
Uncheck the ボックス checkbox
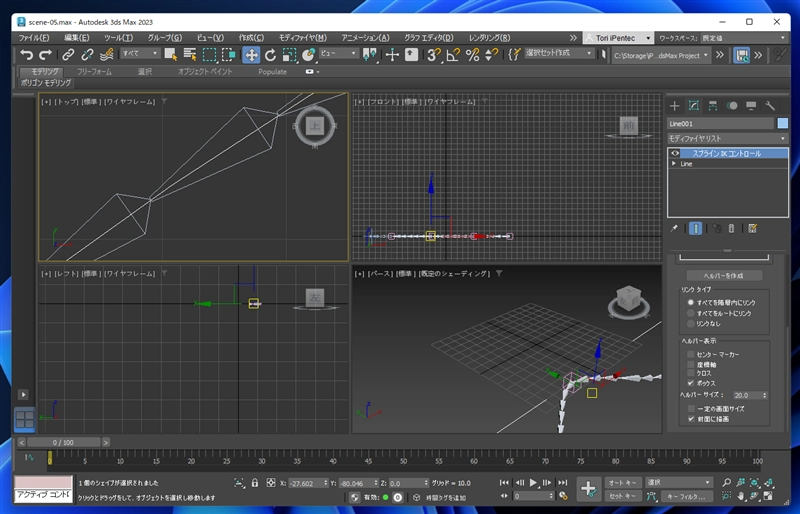click(x=691, y=383)
